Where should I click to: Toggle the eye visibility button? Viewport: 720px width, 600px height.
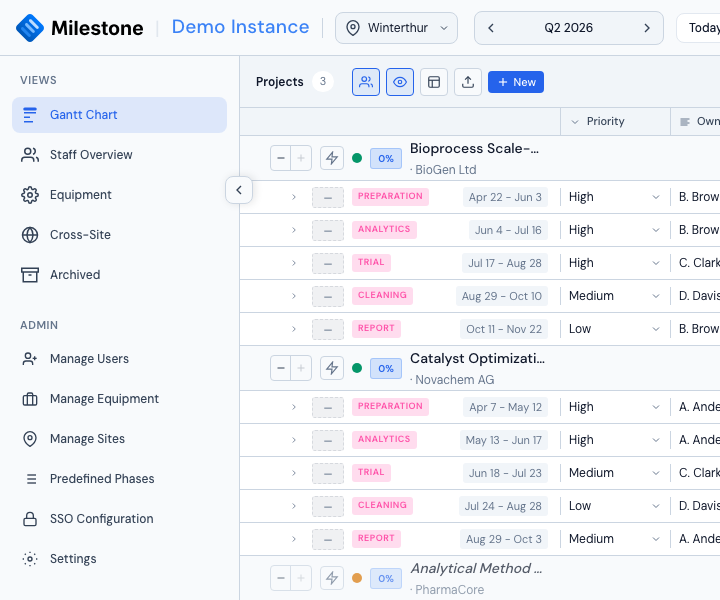tap(400, 82)
